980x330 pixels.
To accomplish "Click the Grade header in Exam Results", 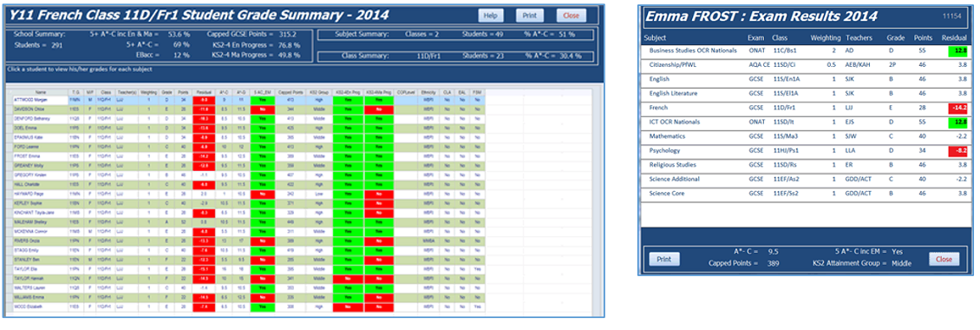I will point(895,37).
